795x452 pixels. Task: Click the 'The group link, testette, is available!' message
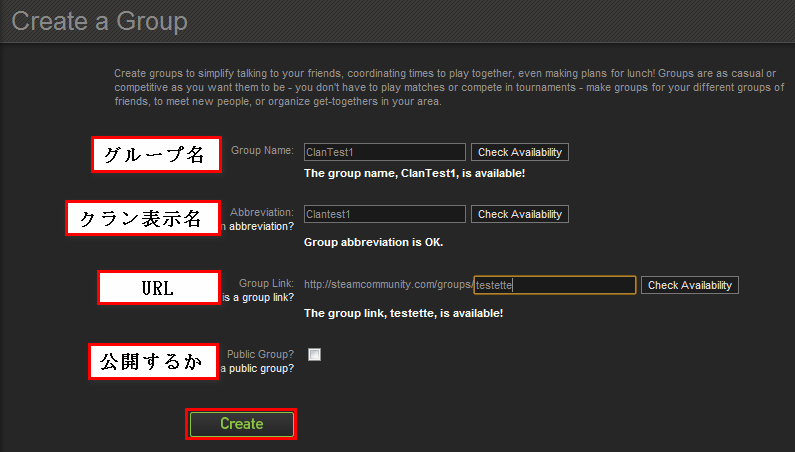coord(403,314)
